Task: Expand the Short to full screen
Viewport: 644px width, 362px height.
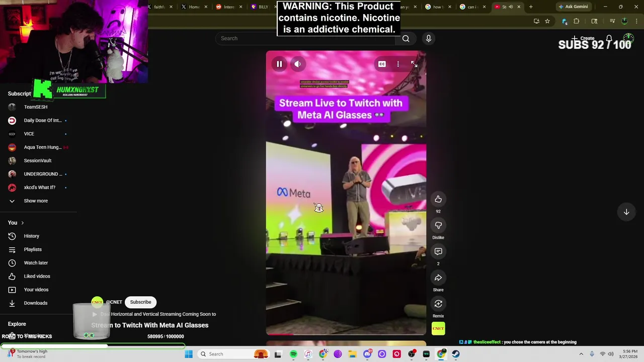Action: [414, 64]
